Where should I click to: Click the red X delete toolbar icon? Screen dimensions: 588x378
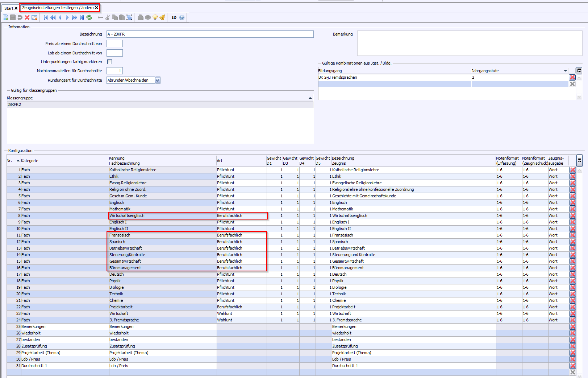[x=27, y=17]
